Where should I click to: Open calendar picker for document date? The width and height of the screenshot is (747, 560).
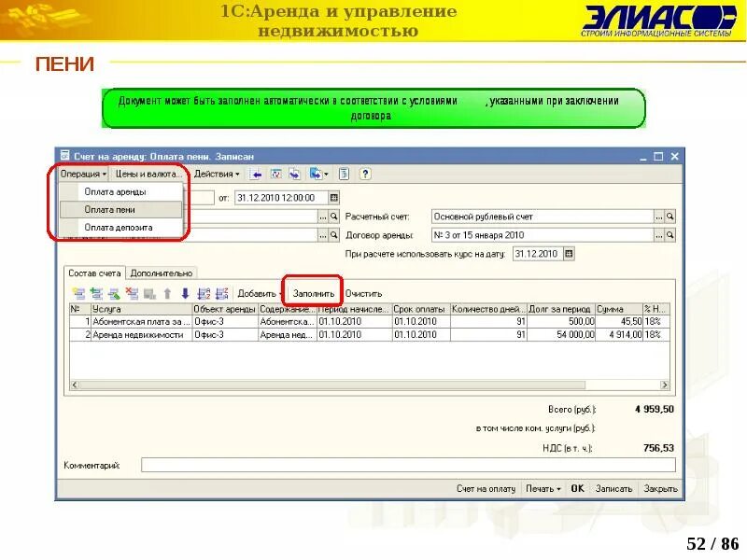pyautogui.click(x=334, y=198)
